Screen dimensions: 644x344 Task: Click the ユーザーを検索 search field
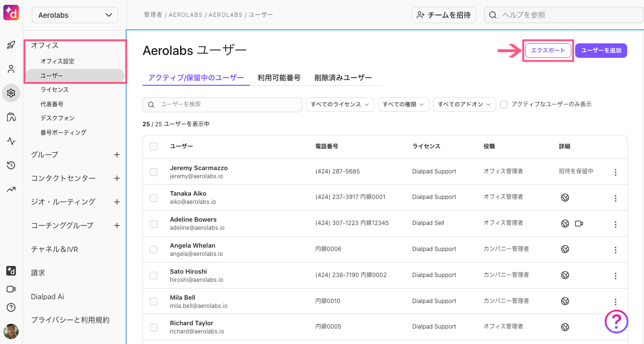[x=222, y=105]
